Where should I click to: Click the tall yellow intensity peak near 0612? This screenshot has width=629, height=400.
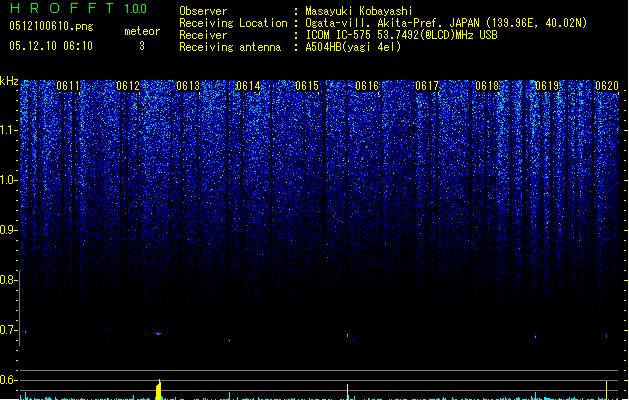[159, 390]
